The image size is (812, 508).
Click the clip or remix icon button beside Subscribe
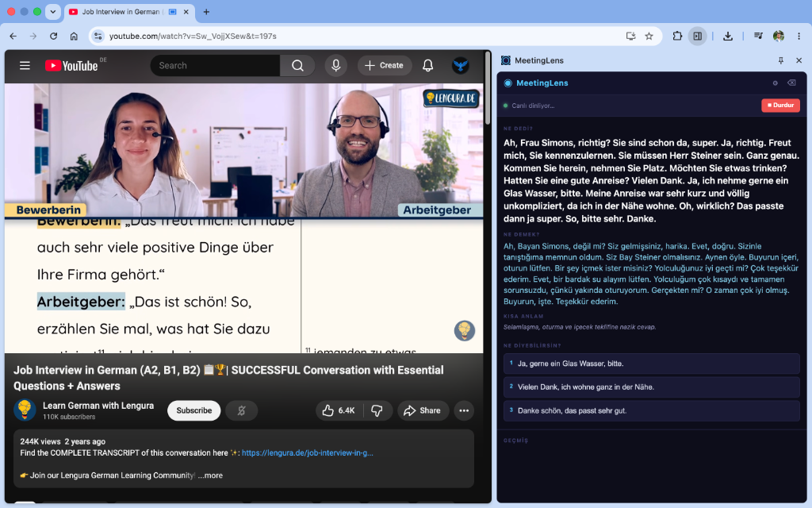click(x=241, y=410)
